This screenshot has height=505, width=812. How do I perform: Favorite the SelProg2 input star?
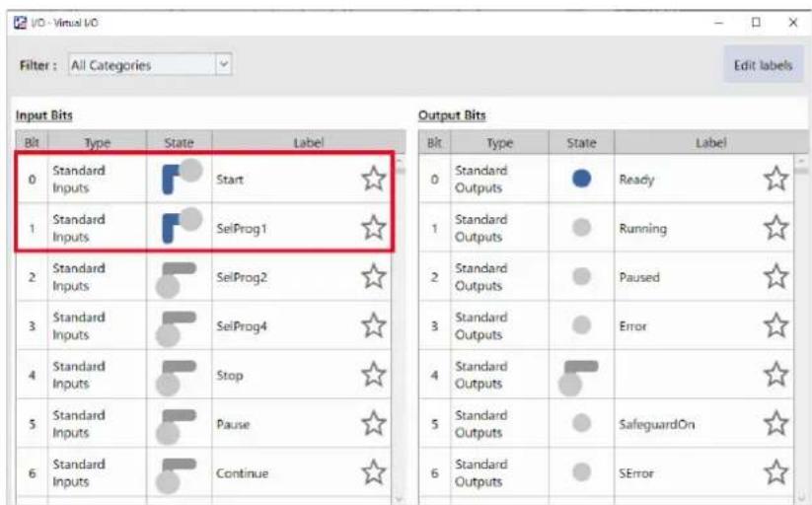tap(373, 276)
